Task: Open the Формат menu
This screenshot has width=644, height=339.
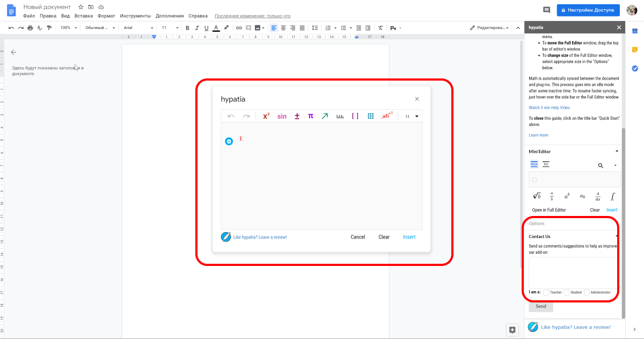Action: coord(106,16)
